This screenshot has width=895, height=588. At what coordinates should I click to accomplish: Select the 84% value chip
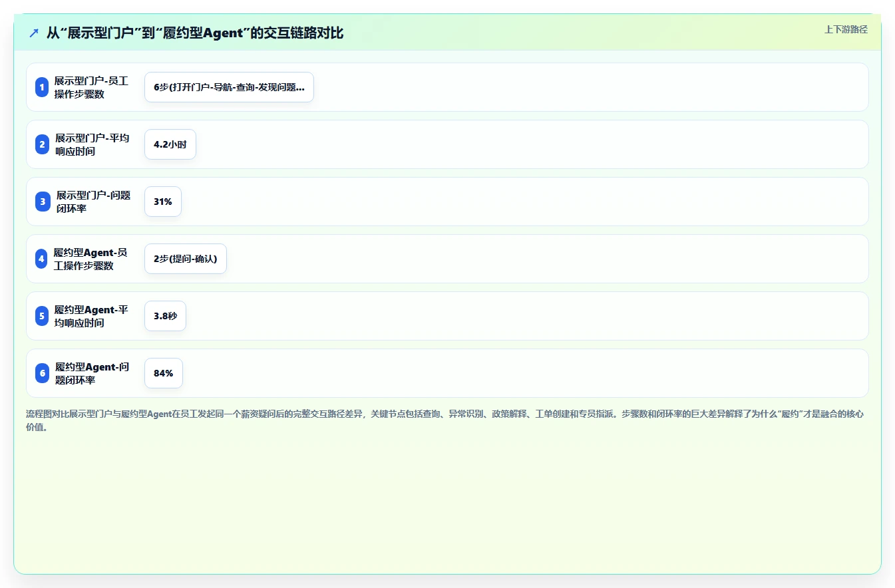click(x=164, y=373)
